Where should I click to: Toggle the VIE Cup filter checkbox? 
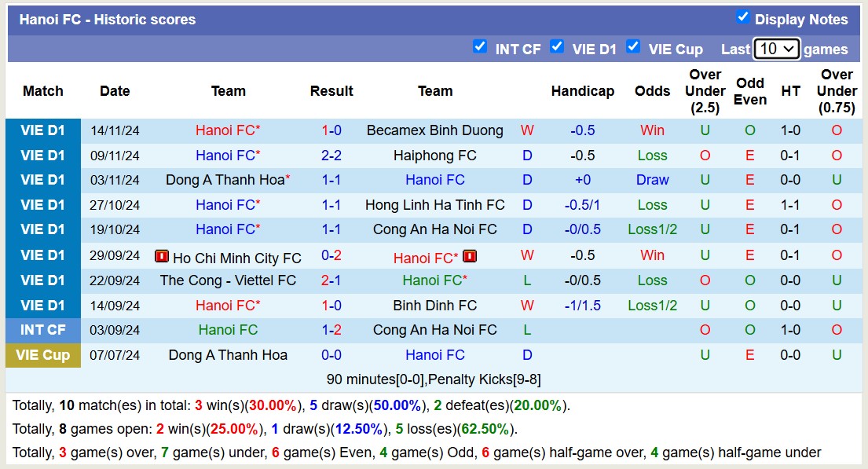[633, 47]
